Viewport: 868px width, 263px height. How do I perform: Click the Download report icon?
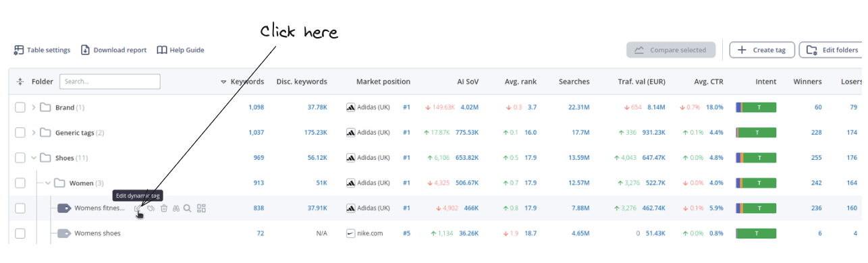(x=85, y=50)
